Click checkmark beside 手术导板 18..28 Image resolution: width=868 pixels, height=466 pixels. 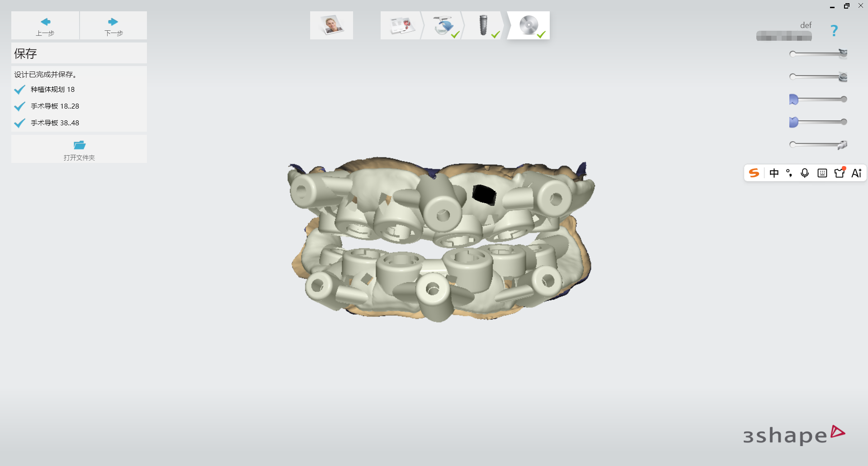19,106
